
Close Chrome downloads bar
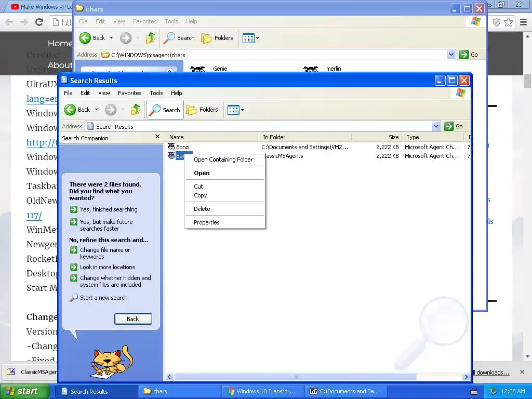[x=522, y=372]
